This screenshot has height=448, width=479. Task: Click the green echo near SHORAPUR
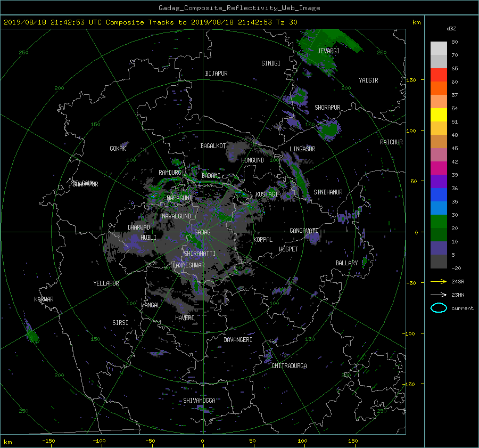tap(329, 128)
